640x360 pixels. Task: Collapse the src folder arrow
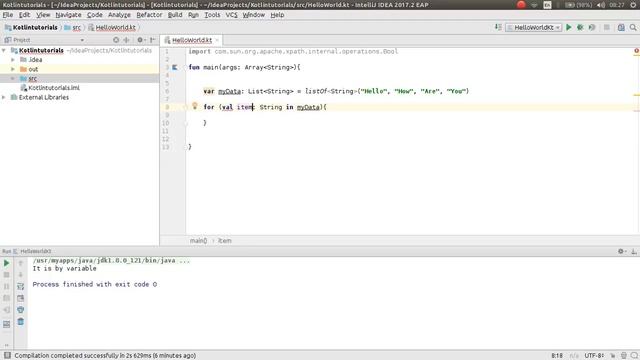[x=13, y=78]
